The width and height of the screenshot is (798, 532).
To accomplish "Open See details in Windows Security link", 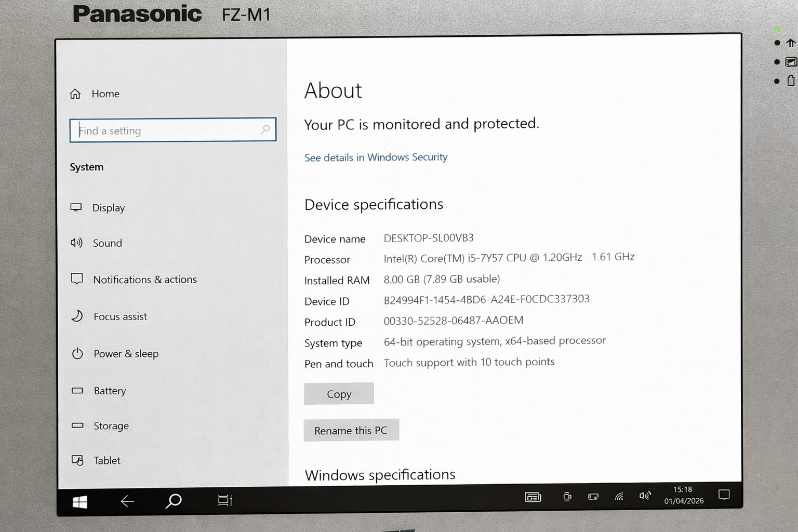I will [x=376, y=157].
